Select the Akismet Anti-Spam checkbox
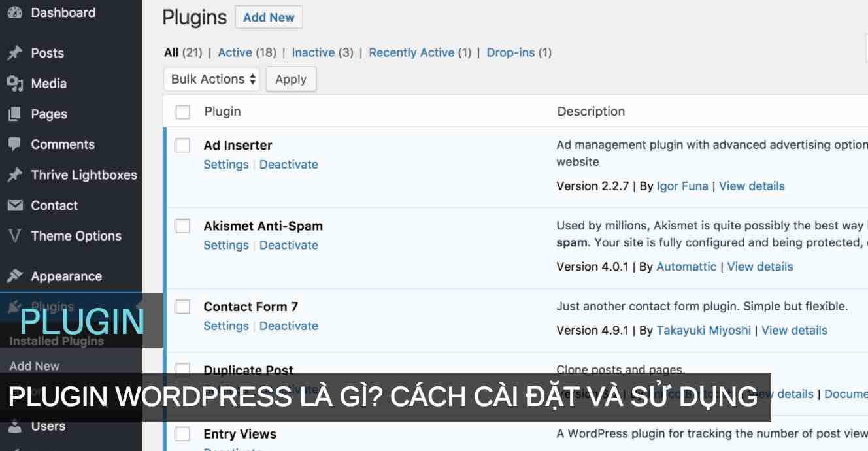Viewport: 868px width, 451px height. point(183,226)
